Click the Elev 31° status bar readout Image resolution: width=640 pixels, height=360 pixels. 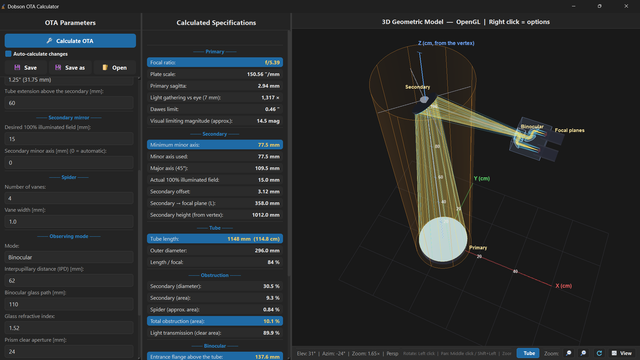pos(306,353)
